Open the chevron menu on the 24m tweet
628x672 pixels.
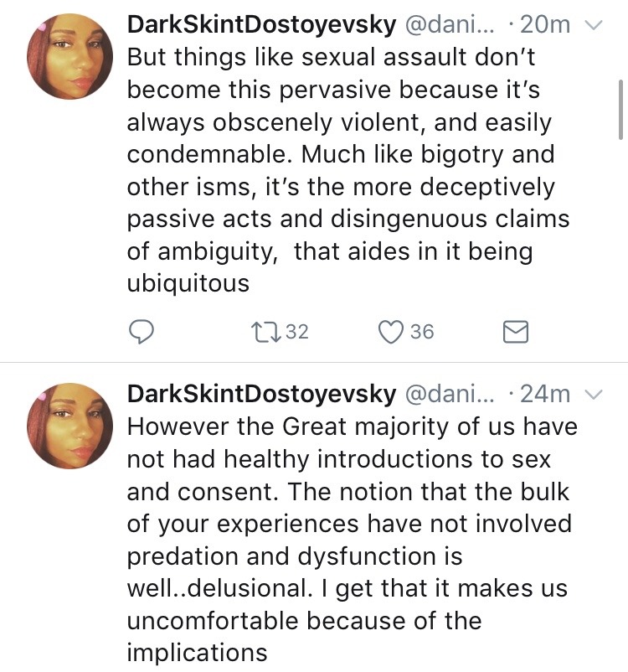[x=593, y=394]
